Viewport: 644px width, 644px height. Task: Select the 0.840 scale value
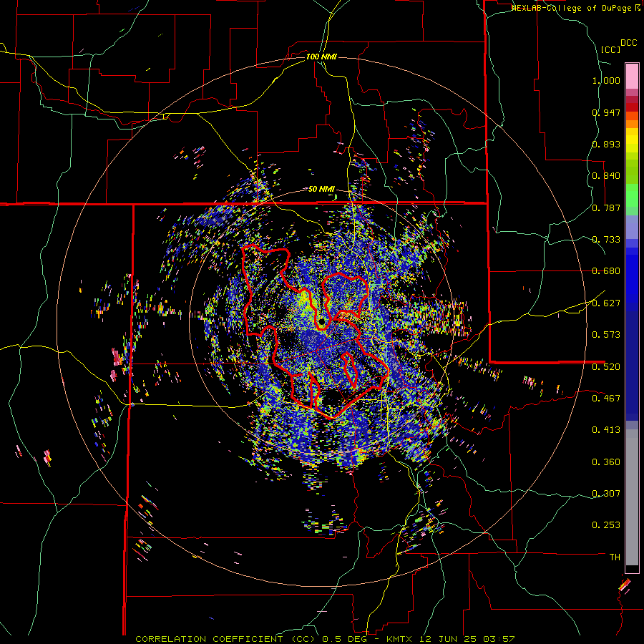click(606, 176)
